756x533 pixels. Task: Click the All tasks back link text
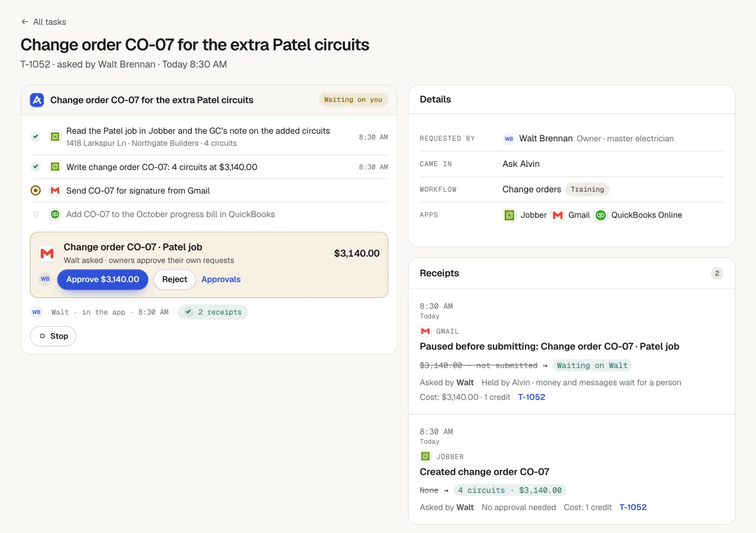[x=50, y=22]
